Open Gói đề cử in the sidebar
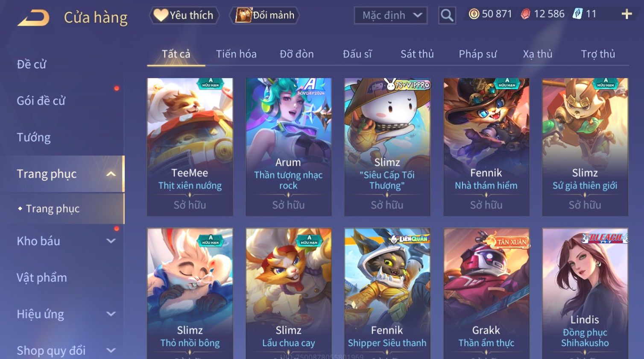This screenshot has height=359, width=644. click(x=41, y=101)
